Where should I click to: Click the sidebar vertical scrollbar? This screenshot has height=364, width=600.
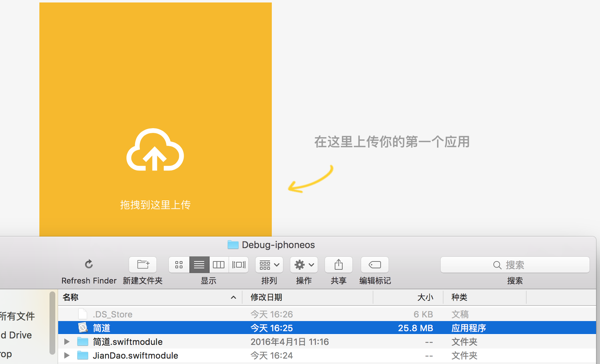(52, 323)
